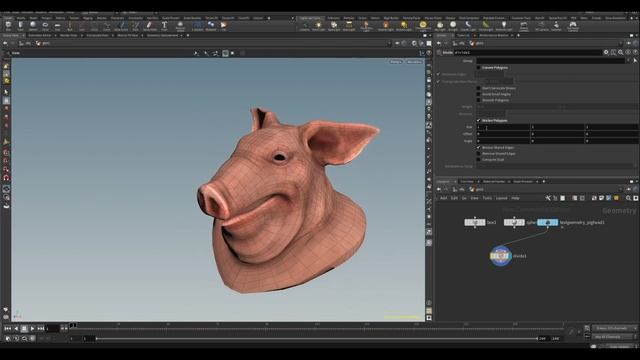The width and height of the screenshot is (640, 360).
Task: Open the No cam viewport dropdown
Action: tap(414, 62)
